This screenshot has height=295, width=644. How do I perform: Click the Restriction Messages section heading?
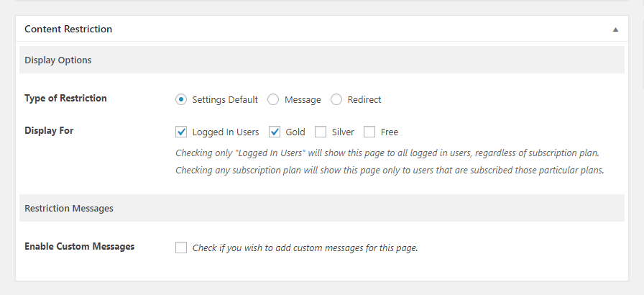click(x=69, y=209)
